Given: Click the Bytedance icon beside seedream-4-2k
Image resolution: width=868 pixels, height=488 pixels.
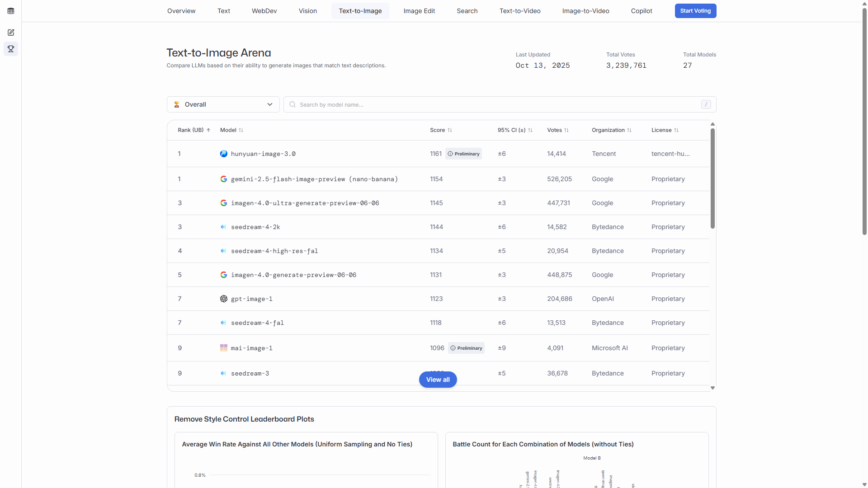Looking at the screenshot, I should click(x=223, y=227).
